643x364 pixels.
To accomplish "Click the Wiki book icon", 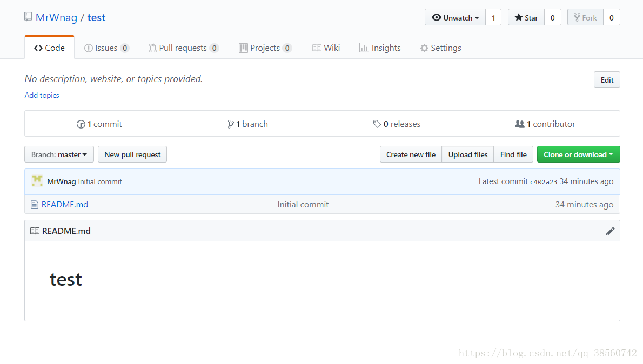I will click(317, 48).
